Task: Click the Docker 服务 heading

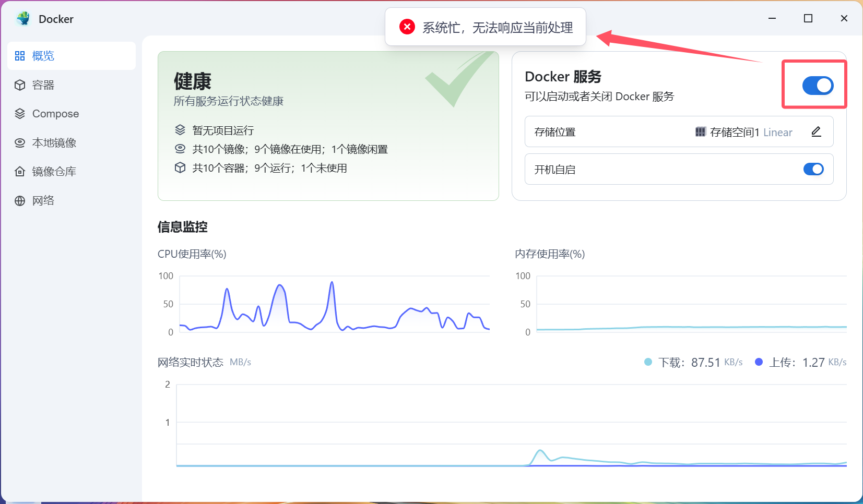Action: tap(563, 77)
